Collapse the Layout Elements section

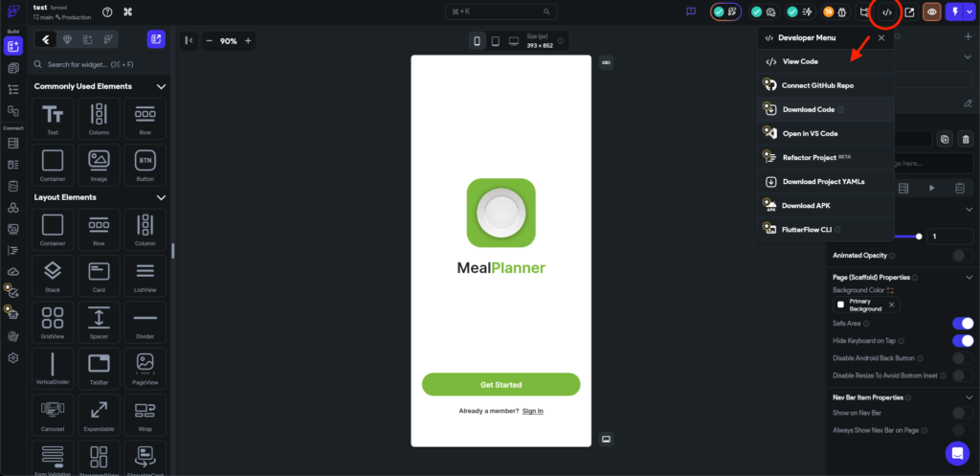tap(162, 197)
